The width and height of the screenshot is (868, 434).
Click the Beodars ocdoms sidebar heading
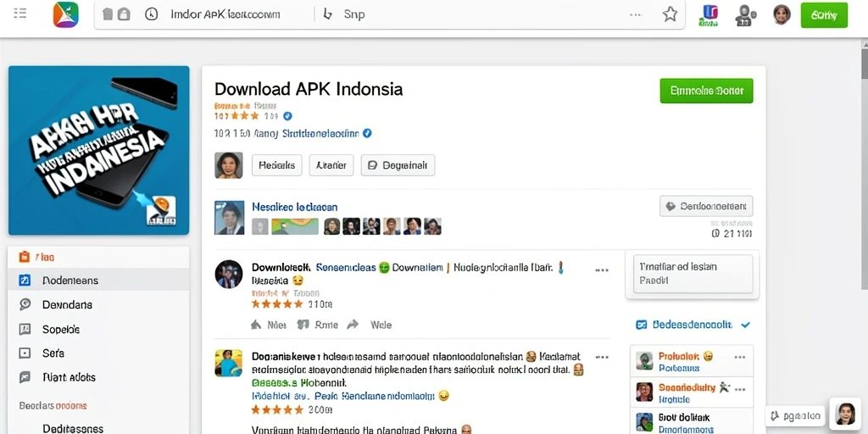53,405
